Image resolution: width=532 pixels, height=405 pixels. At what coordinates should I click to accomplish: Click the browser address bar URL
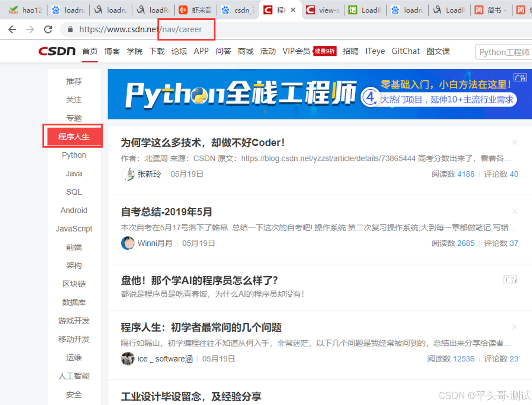point(141,29)
